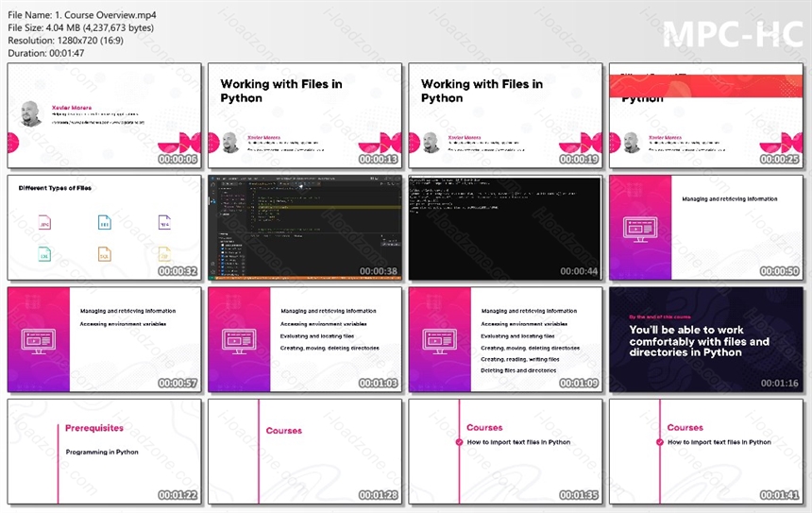
Task: Choose the thumbnail marked 00:00:19
Action: 505,115
